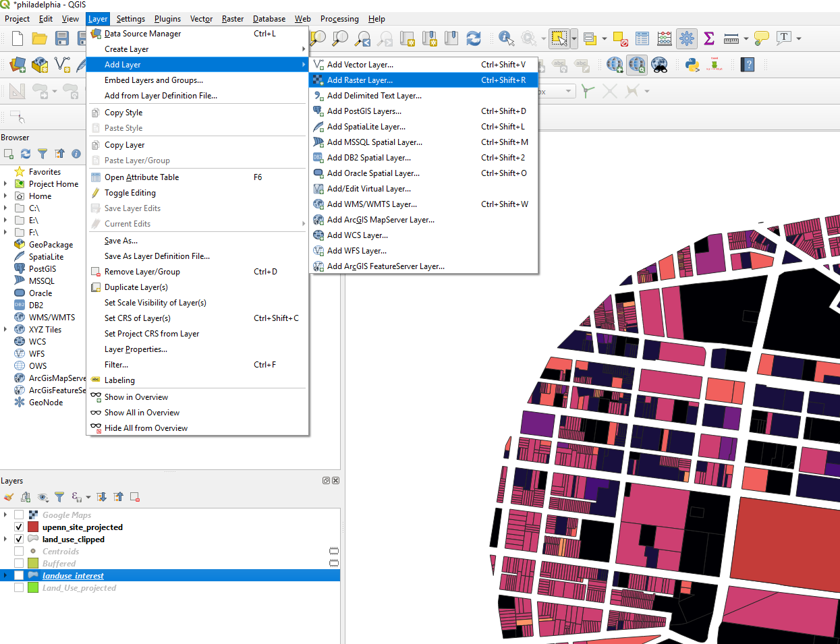840x644 pixels.
Task: Turn on Google Maps layer visibility
Action: [x=19, y=515]
